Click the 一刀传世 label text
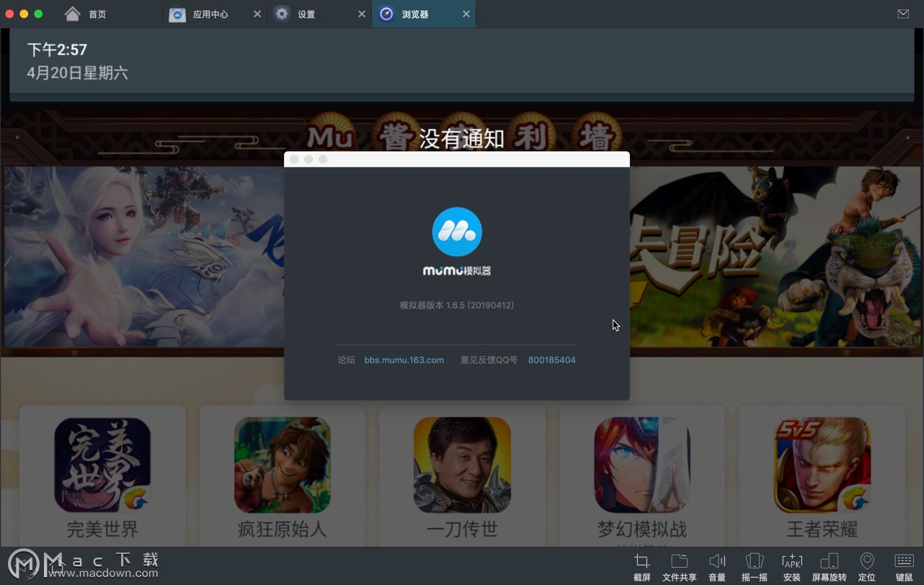Screen dimensions: 924x585 [x=462, y=530]
